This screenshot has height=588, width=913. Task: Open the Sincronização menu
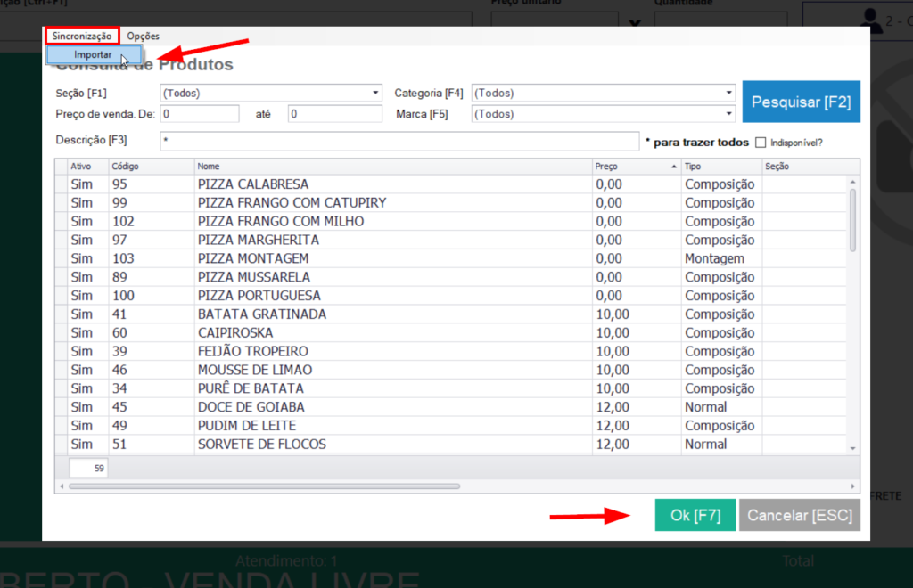(x=82, y=36)
